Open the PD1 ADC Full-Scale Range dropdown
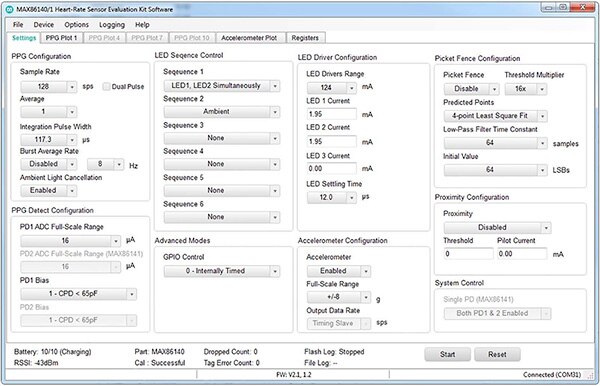The height and width of the screenshot is (386, 600). [x=71, y=241]
